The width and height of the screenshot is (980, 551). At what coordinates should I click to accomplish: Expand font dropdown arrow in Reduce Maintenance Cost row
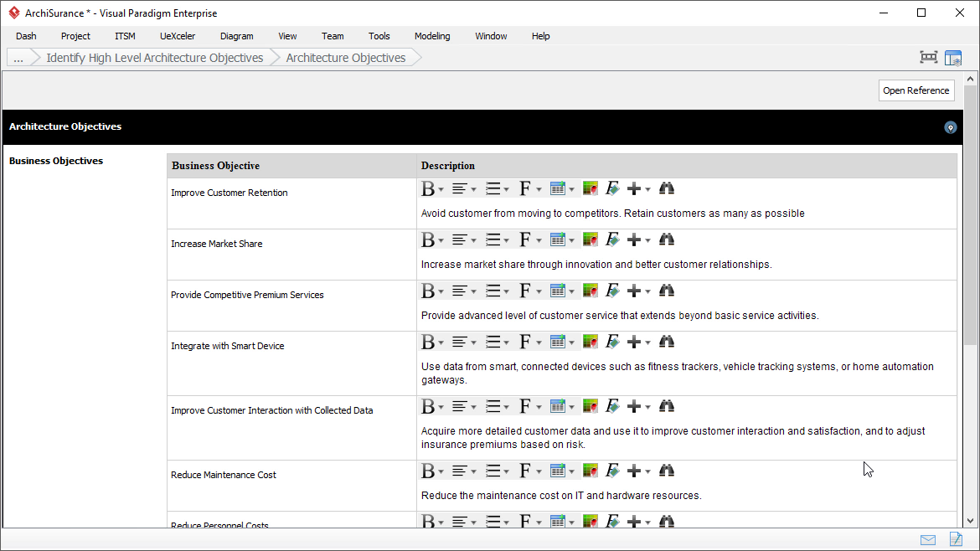(539, 472)
